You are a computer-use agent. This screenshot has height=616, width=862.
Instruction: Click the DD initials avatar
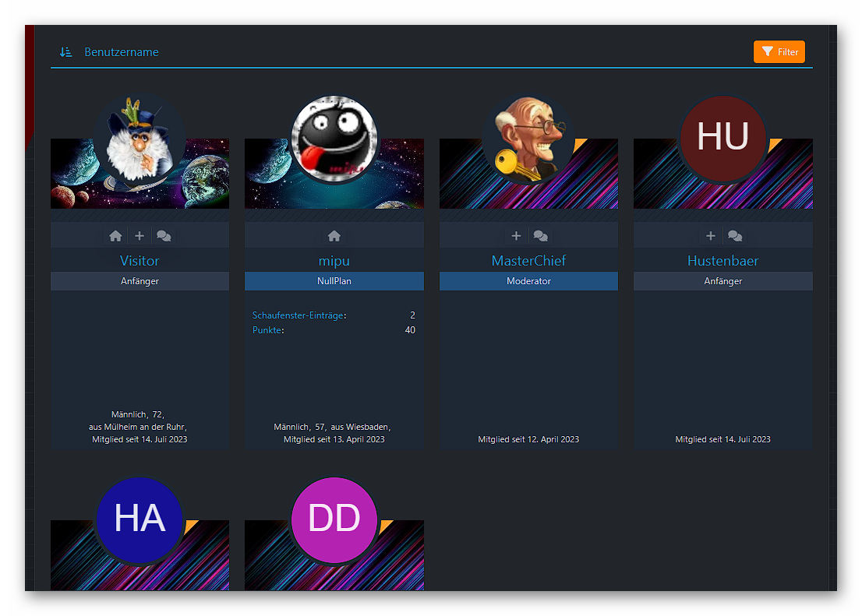(x=334, y=519)
